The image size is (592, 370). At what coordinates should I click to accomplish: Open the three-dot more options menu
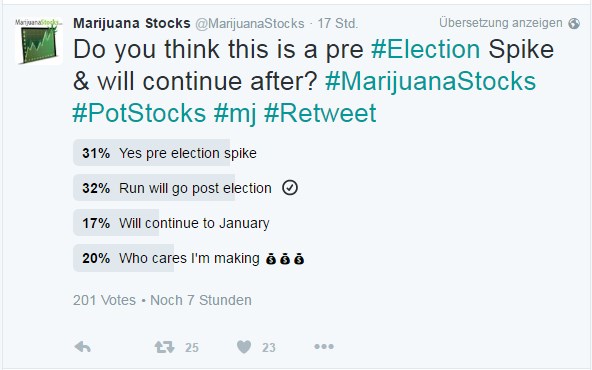(x=324, y=346)
